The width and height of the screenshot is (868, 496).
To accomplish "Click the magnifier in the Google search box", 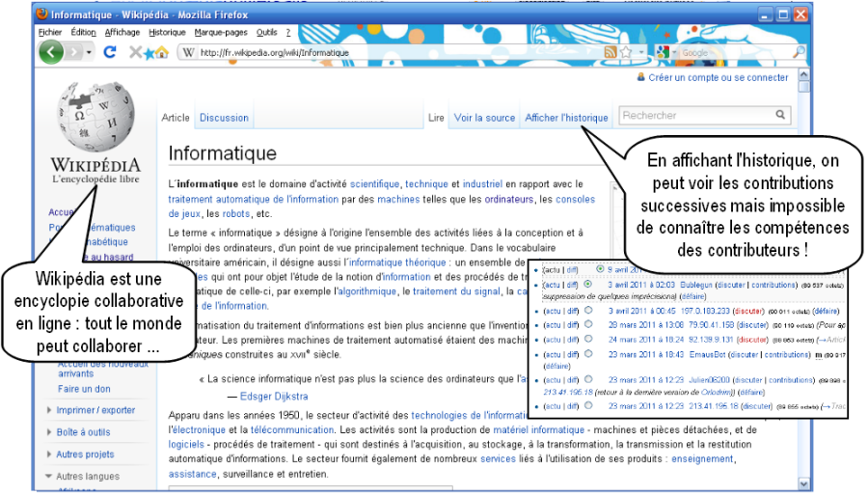I will click(x=799, y=52).
